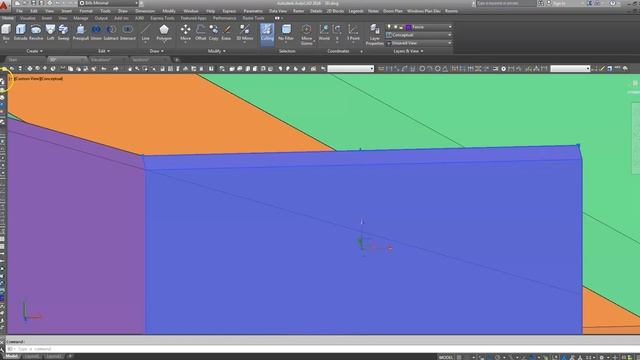Toggle the layer freeze sun icon

[396, 27]
